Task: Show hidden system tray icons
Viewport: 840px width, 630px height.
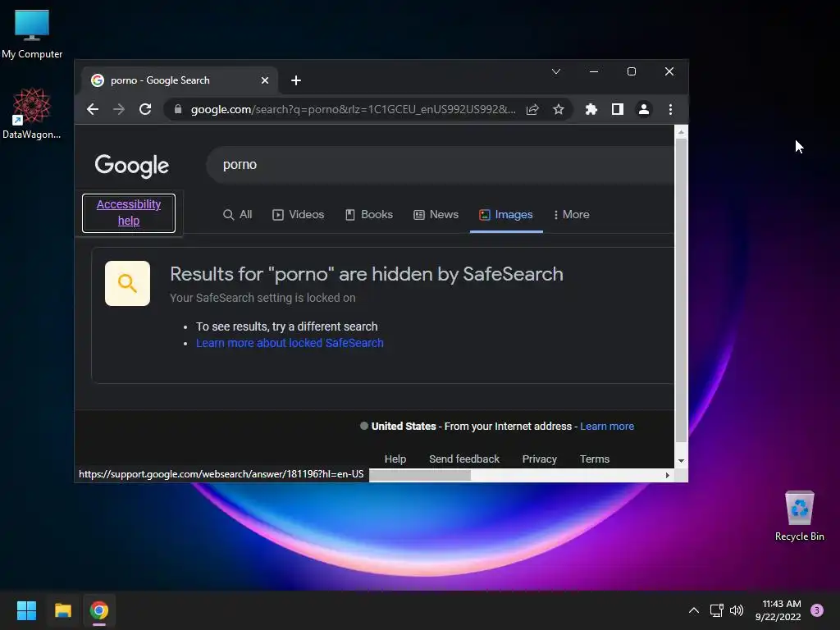Action: pyautogui.click(x=694, y=610)
